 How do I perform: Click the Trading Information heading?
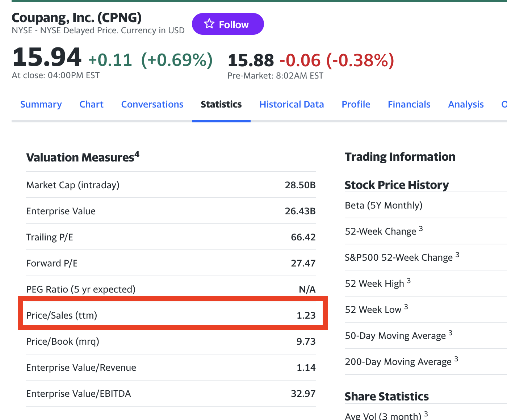[x=400, y=157]
